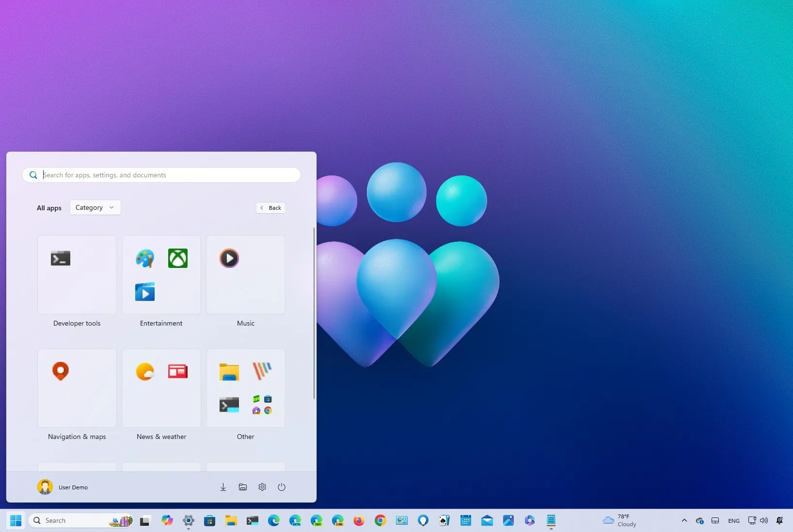Open Copilot from the taskbar

pyautogui.click(x=167, y=520)
